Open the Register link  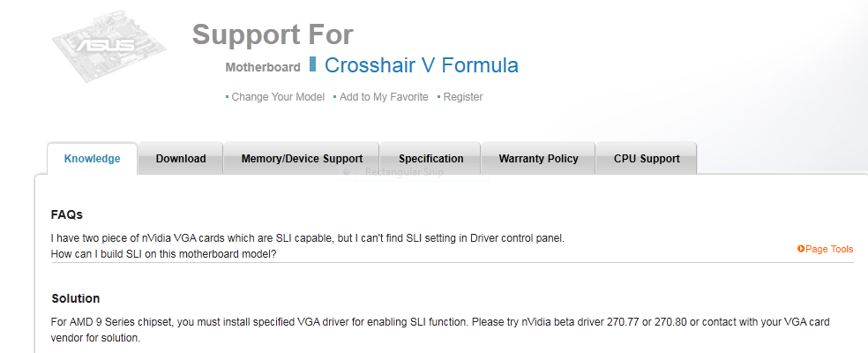coord(463,97)
